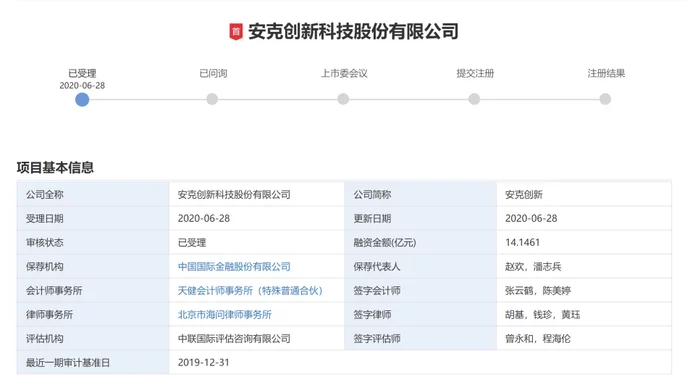Select the 注册结果 progress step dot
690x385 pixels.
point(605,99)
